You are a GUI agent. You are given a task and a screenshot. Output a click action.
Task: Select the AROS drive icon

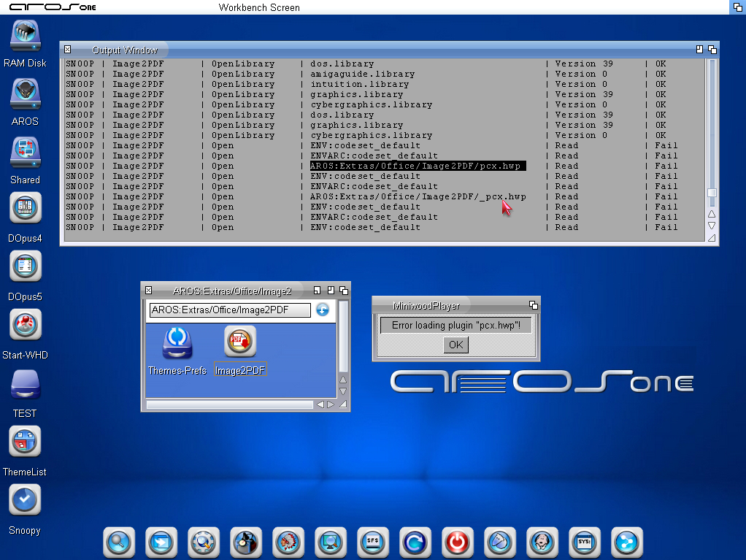click(26, 95)
